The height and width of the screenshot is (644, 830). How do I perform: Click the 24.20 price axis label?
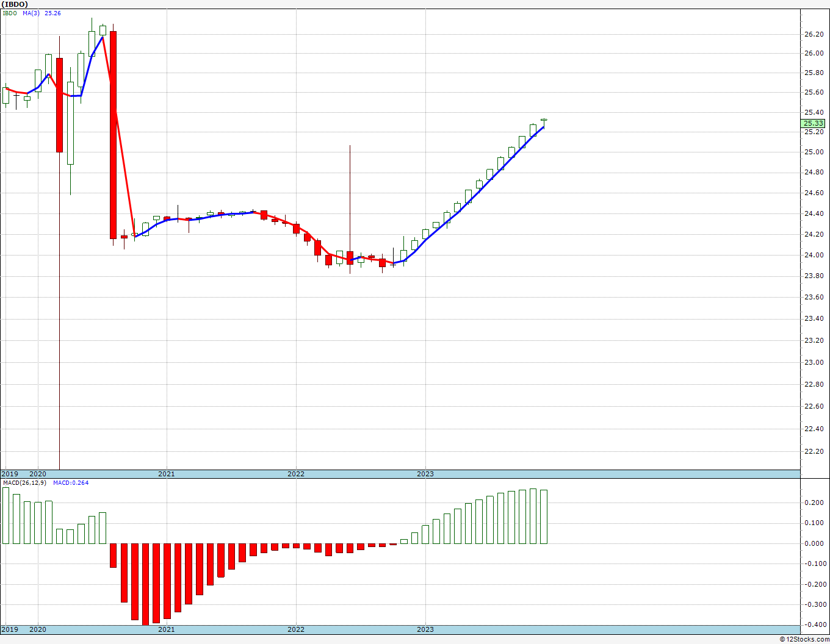coord(814,234)
